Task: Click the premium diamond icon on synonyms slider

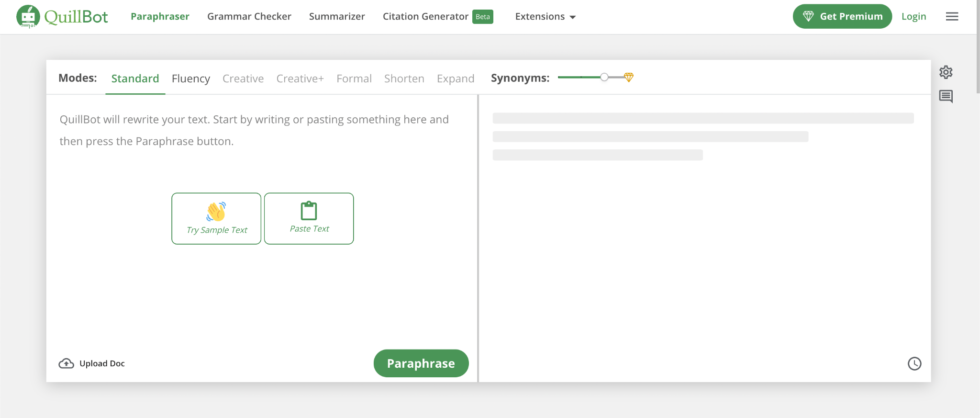Action: click(629, 77)
